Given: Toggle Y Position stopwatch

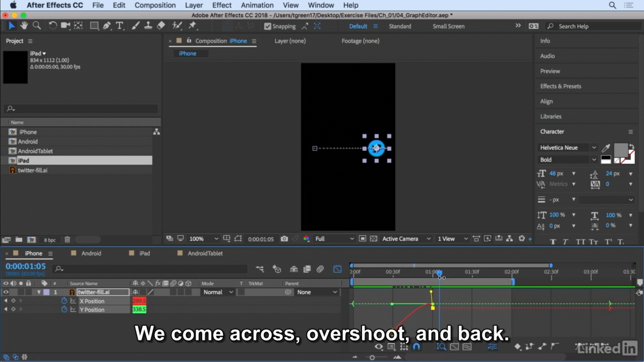Looking at the screenshot, I should [64, 309].
